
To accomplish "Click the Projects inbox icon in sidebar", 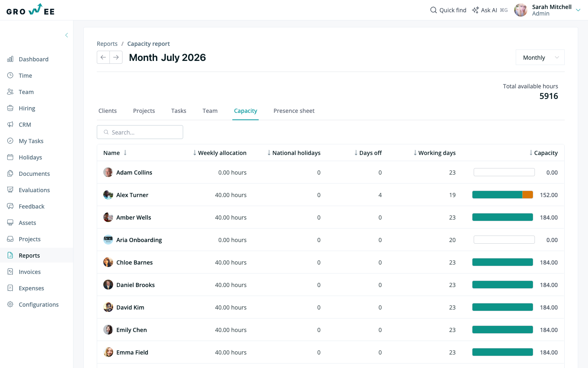I will click(x=10, y=239).
